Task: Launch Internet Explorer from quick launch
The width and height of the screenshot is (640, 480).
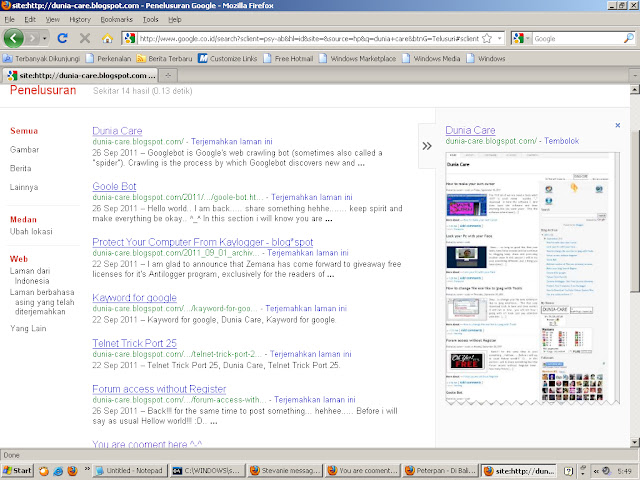Action: point(58,471)
